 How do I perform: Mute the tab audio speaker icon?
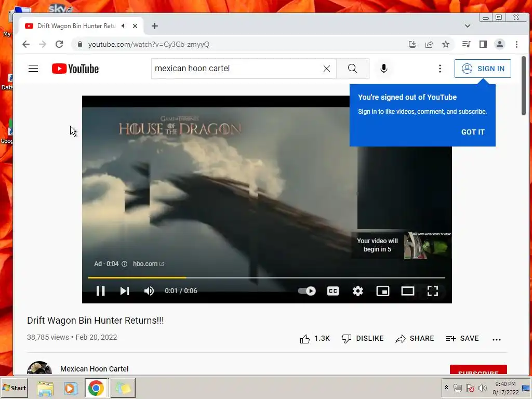point(124,26)
